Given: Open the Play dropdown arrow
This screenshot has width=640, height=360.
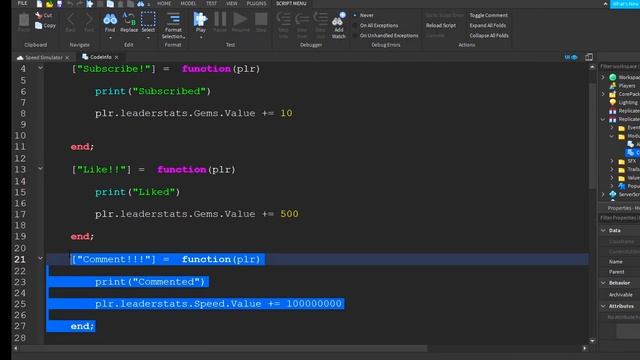Looking at the screenshot, I should pos(200,38).
